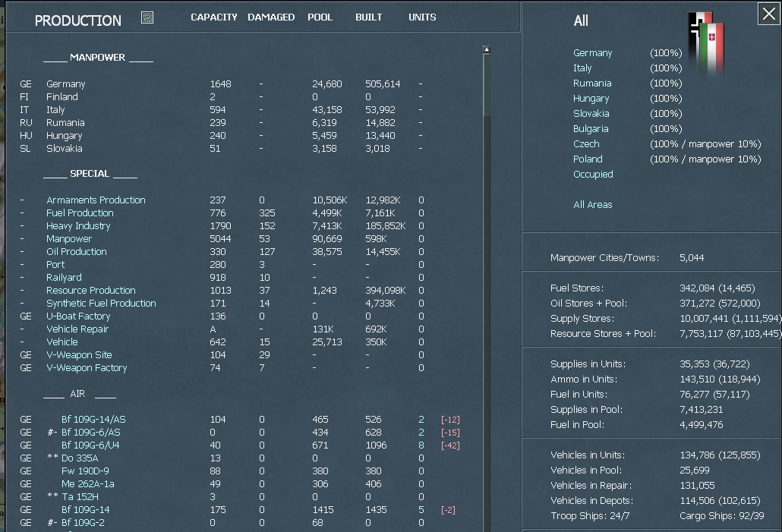Open Bf 109G-14/AS aircraft entry

(93, 420)
